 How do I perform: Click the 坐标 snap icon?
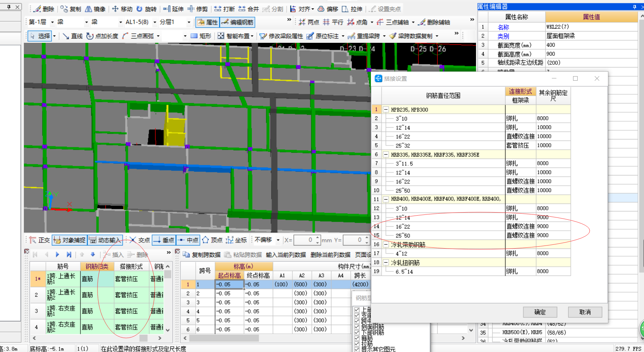click(236, 240)
